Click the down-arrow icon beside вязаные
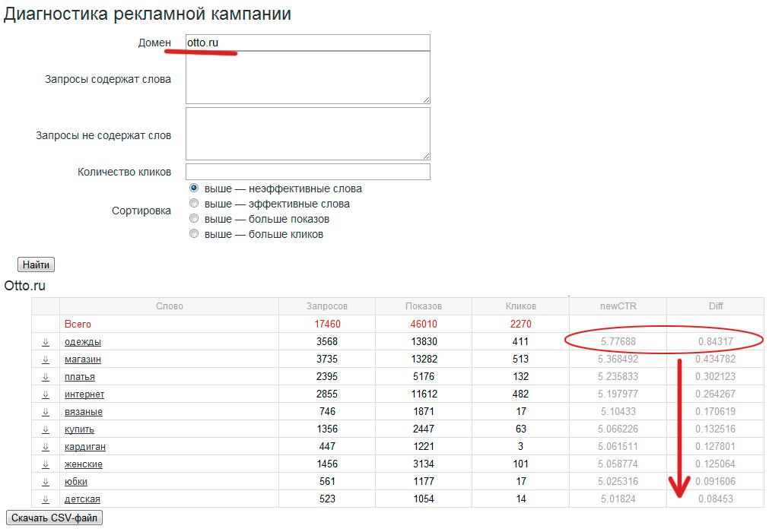The width and height of the screenshot is (769, 532). [46, 412]
